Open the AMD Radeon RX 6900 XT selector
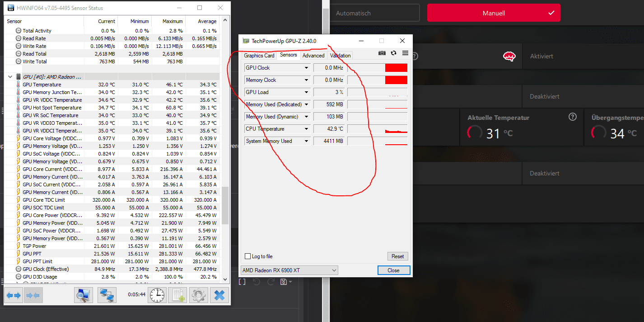This screenshot has height=322, width=644. 289,270
